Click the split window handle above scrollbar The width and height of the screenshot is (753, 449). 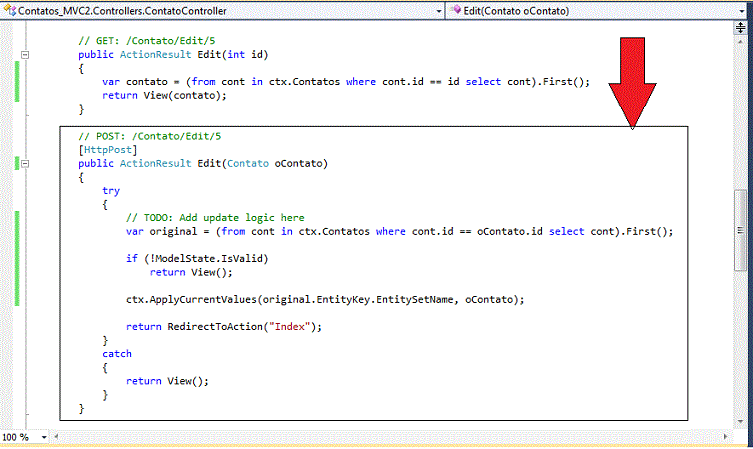click(741, 28)
